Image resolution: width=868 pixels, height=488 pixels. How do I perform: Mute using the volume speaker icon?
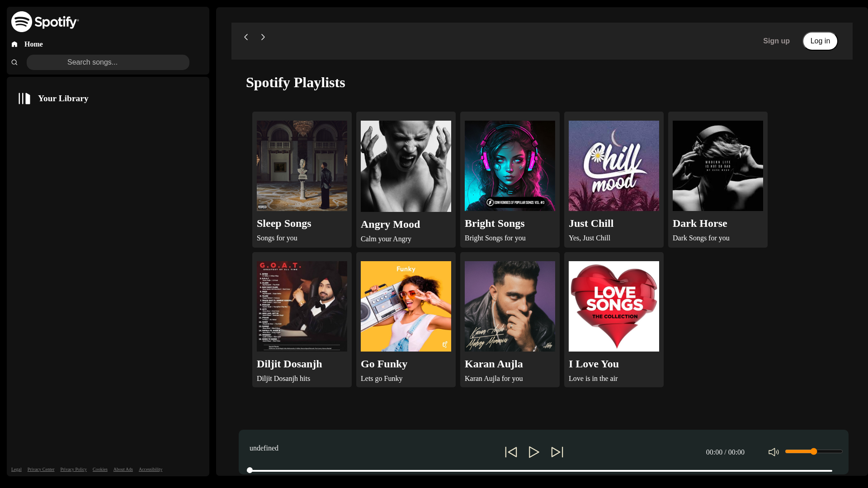pos(774,452)
